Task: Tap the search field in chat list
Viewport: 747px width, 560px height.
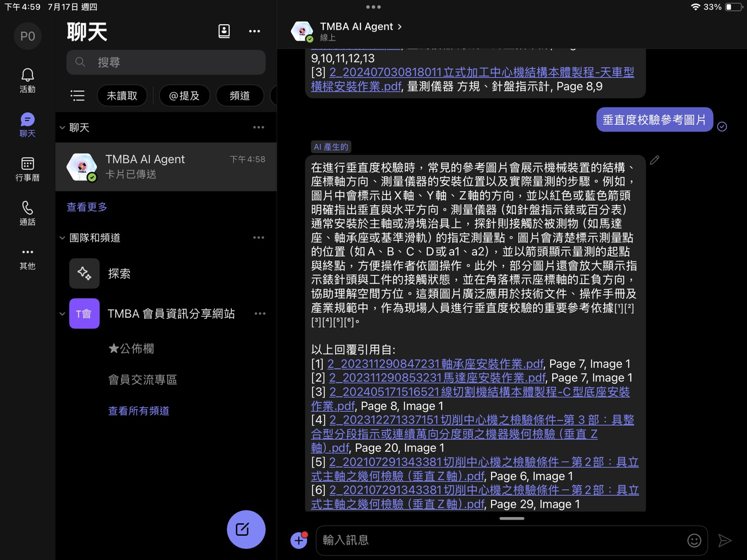Action: click(x=166, y=62)
